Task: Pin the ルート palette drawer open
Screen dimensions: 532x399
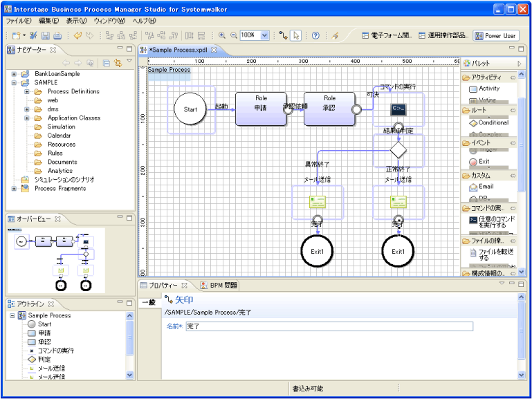Action: point(513,110)
